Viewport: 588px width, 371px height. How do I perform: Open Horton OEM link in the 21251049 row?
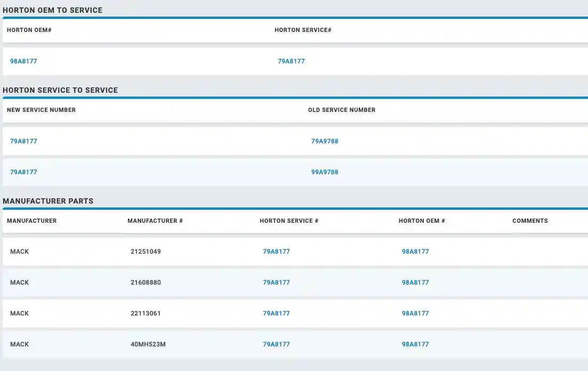(x=415, y=252)
